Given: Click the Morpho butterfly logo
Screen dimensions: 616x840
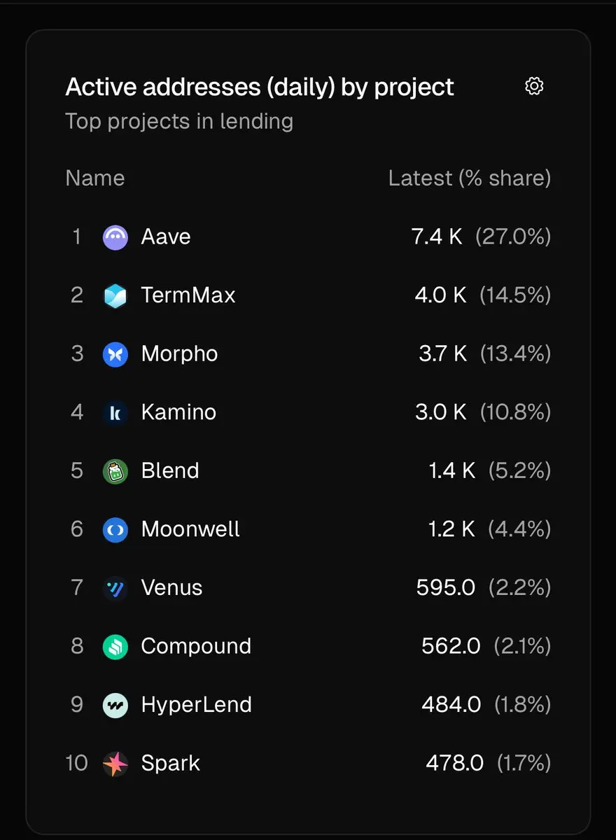Looking at the screenshot, I should coord(115,354).
